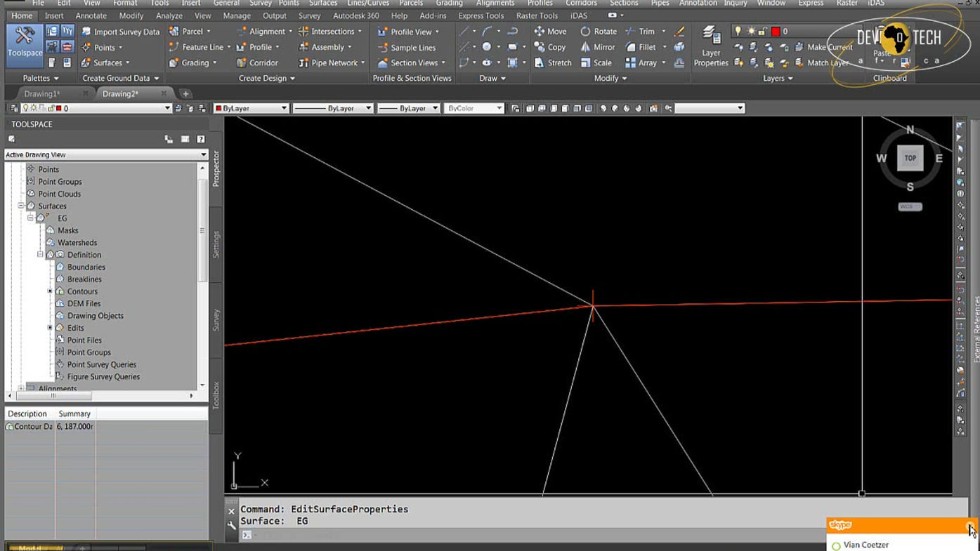Viewport: 980px width, 551px height.
Task: Select the Array tool
Action: pos(641,63)
